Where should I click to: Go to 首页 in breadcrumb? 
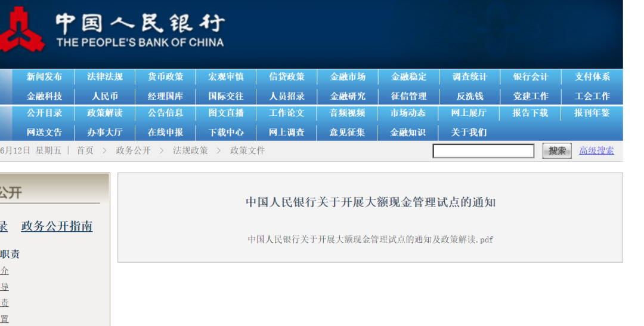(x=85, y=151)
